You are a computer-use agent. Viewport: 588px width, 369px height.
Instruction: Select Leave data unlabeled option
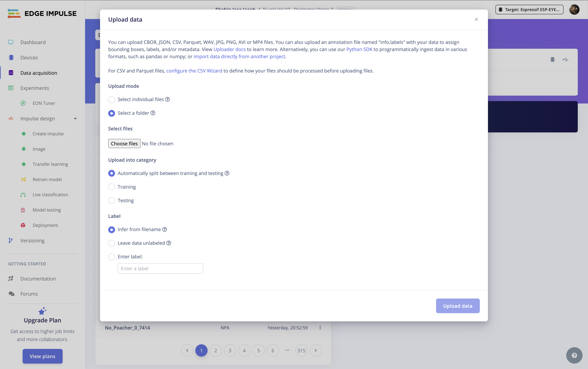tap(111, 243)
